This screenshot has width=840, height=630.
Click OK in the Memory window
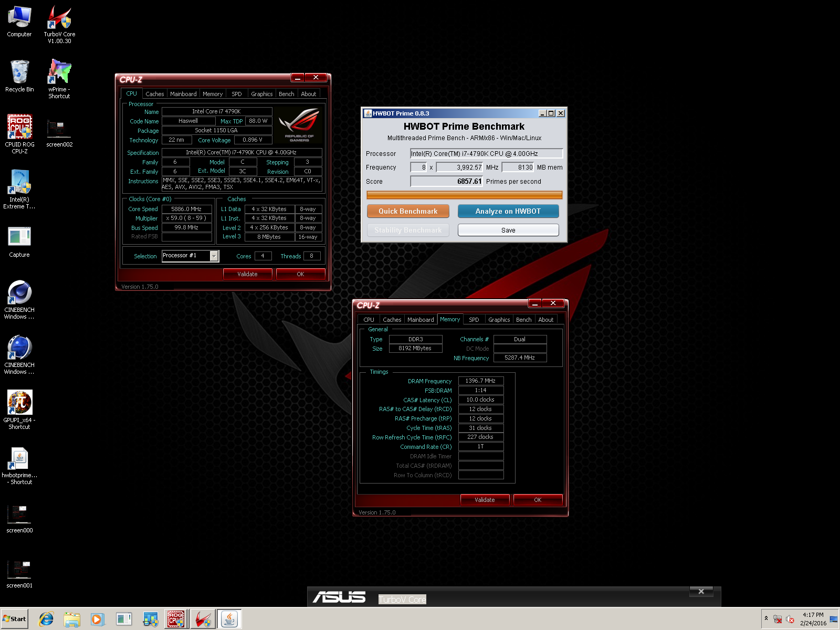coord(538,500)
